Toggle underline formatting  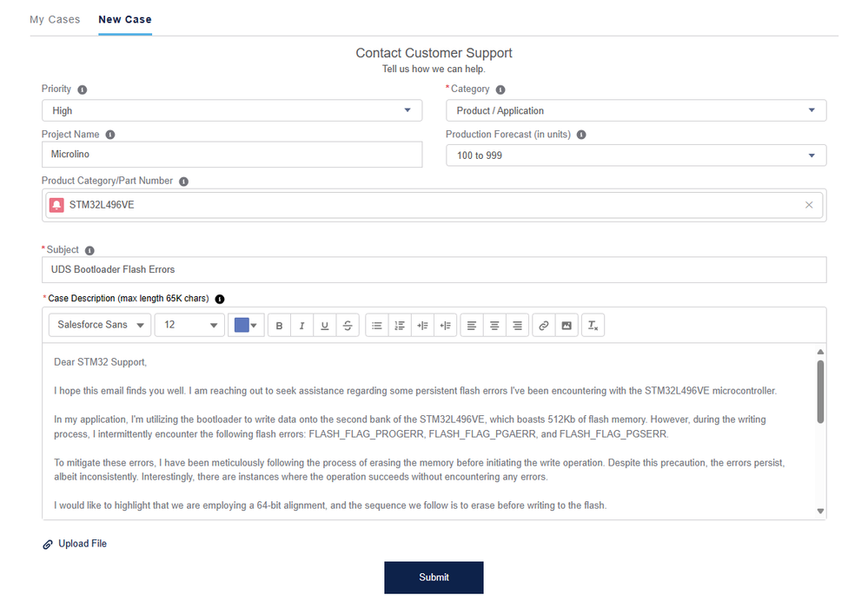coord(324,326)
